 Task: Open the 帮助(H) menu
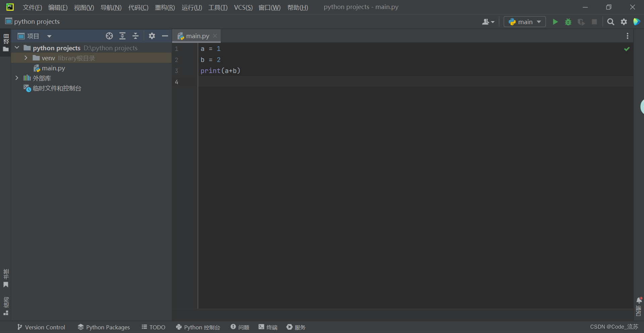click(x=298, y=7)
